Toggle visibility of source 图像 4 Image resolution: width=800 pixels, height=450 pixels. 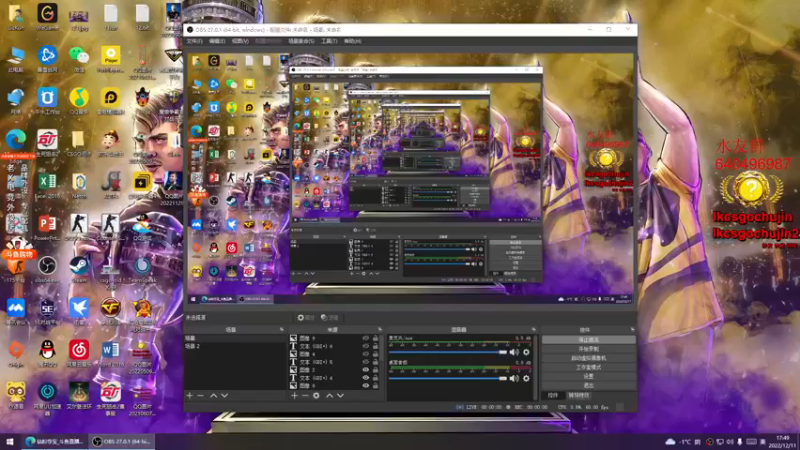coord(365,354)
